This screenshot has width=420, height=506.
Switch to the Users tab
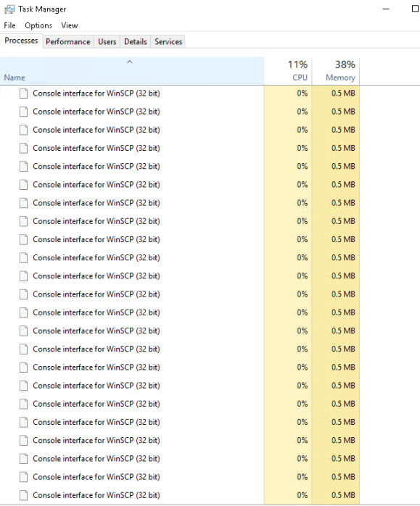[107, 41]
